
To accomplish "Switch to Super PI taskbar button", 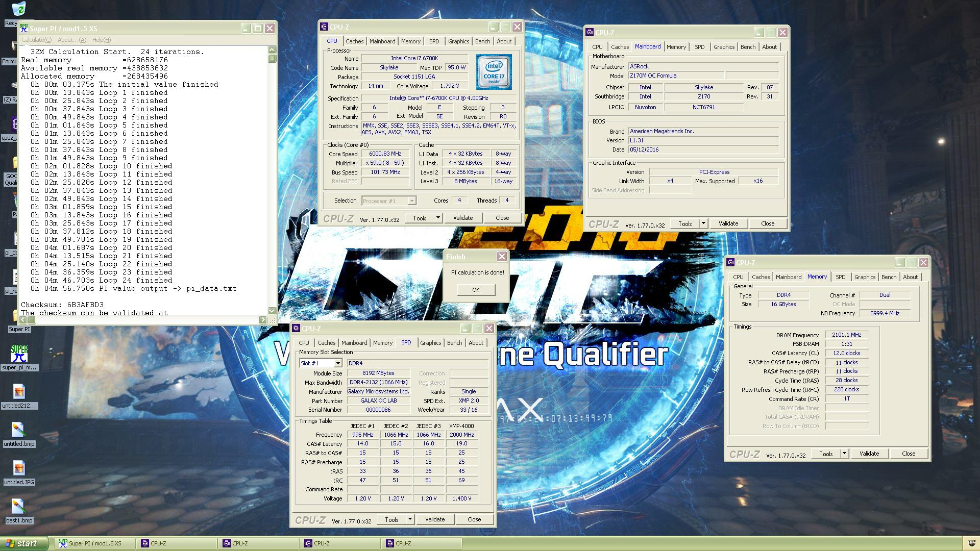I will (95, 544).
